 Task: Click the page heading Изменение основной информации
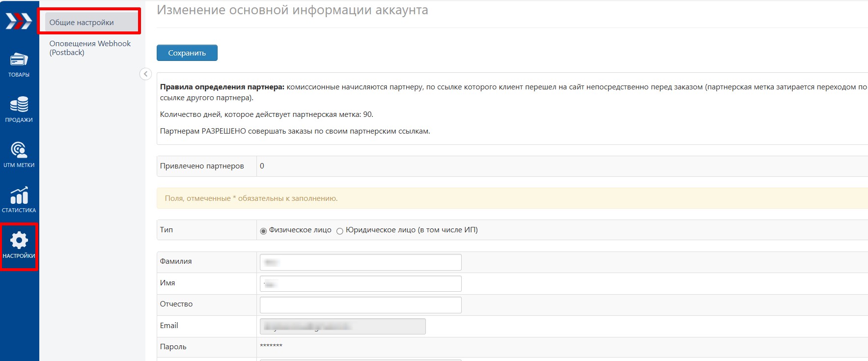click(292, 10)
